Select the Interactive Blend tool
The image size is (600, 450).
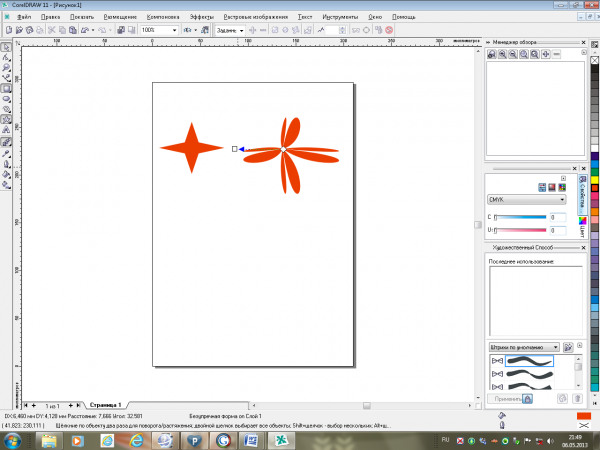[x=6, y=142]
